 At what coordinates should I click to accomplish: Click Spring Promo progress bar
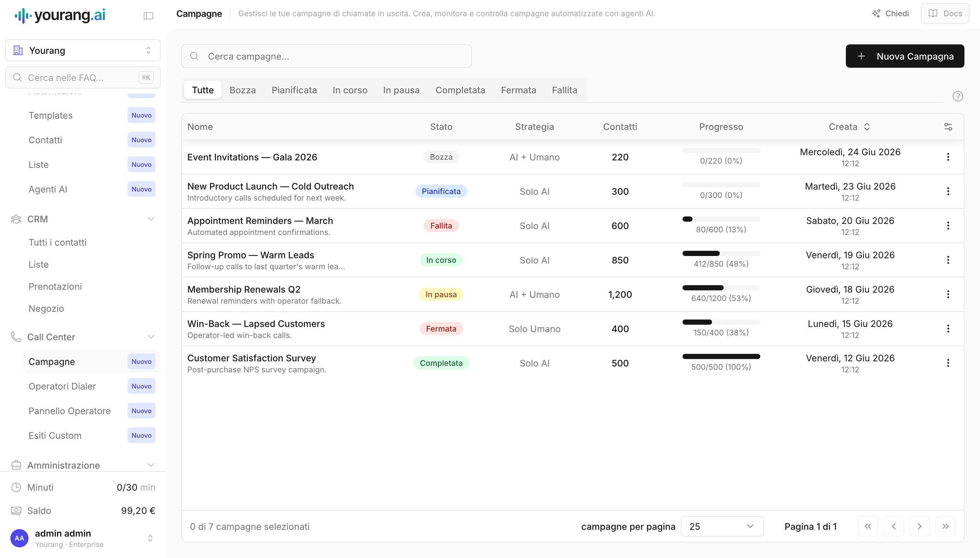click(x=721, y=253)
